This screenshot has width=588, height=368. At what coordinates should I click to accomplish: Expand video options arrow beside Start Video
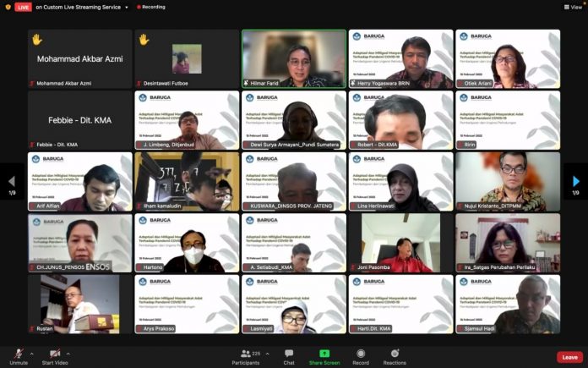(x=70, y=353)
